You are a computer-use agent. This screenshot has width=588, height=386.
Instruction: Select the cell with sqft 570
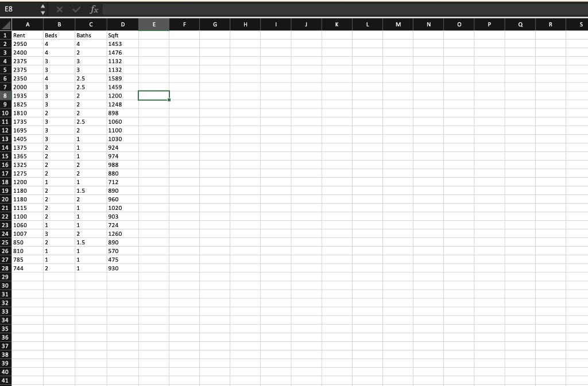pyautogui.click(x=123, y=251)
